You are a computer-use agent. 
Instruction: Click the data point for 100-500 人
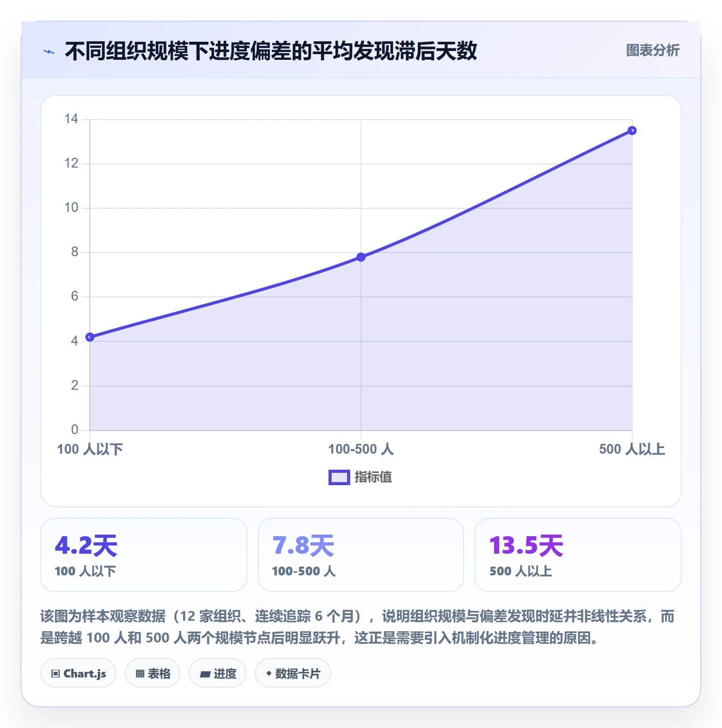click(x=361, y=257)
